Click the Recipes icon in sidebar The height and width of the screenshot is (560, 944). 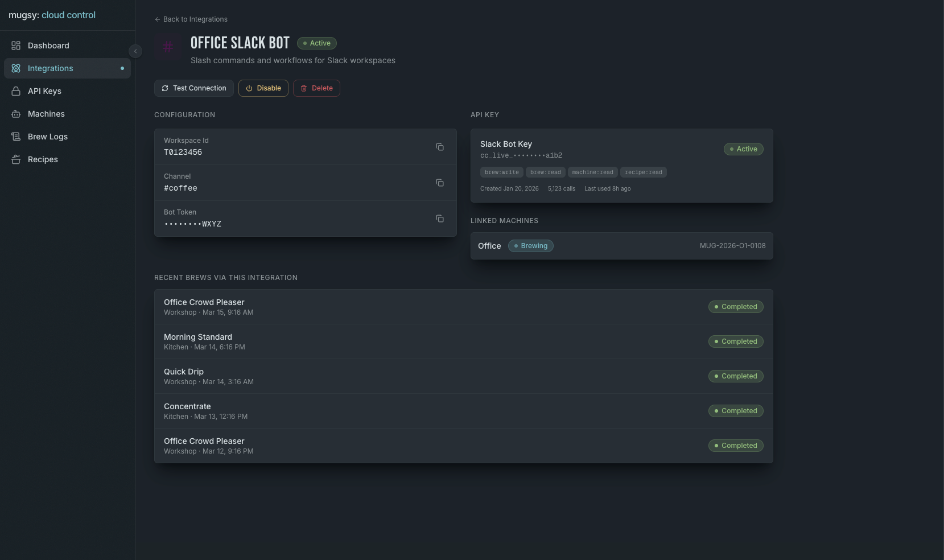tap(16, 159)
